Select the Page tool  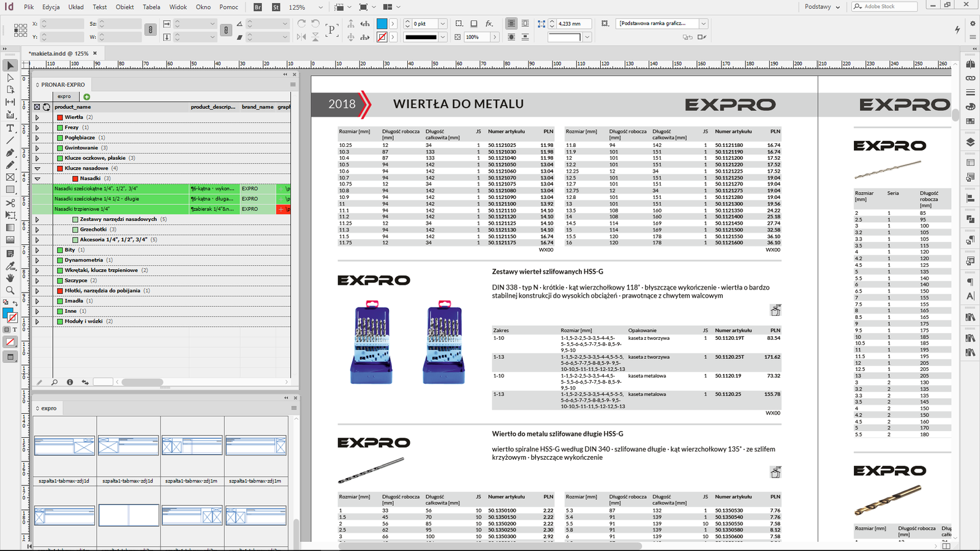pos(10,90)
